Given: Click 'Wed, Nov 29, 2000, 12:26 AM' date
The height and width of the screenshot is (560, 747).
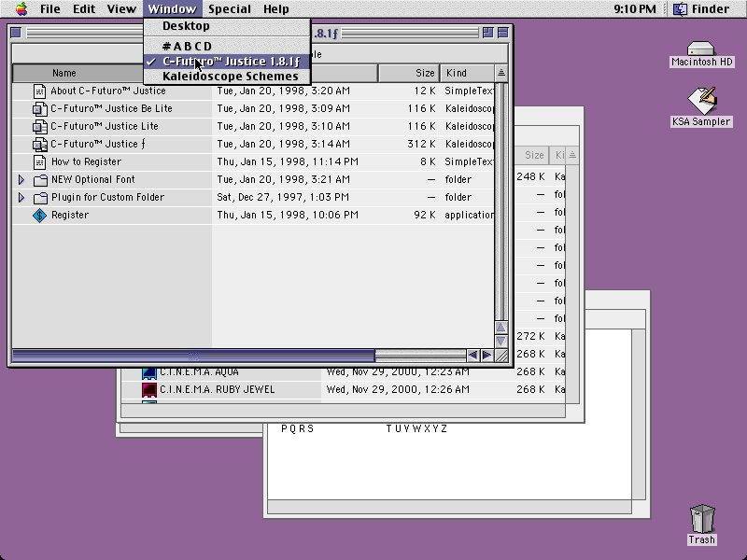Looking at the screenshot, I should coord(398,389).
